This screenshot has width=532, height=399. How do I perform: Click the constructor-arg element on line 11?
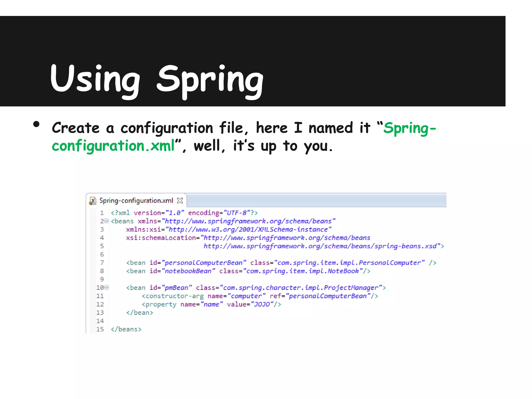tap(260, 296)
